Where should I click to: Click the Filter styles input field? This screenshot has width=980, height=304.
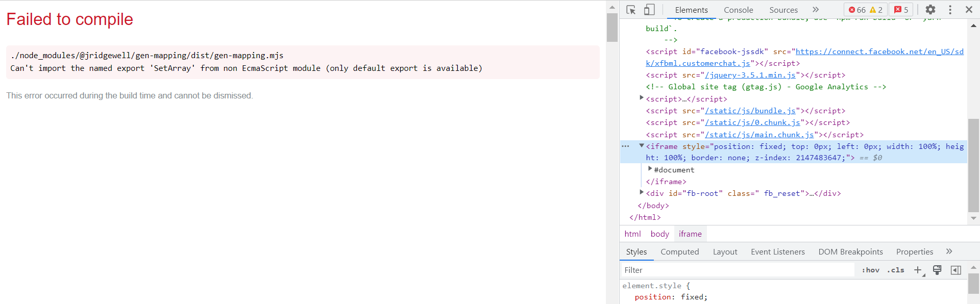738,270
